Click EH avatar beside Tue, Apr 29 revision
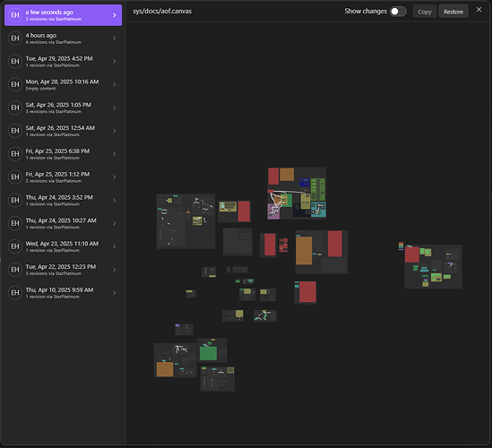The height and width of the screenshot is (448, 492). click(x=15, y=62)
